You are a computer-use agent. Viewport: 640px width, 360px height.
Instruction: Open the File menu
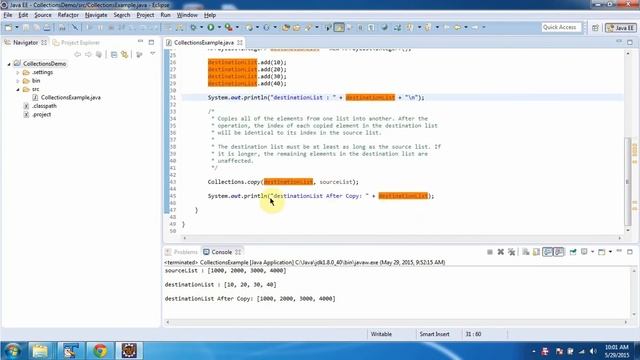[x=8, y=15]
